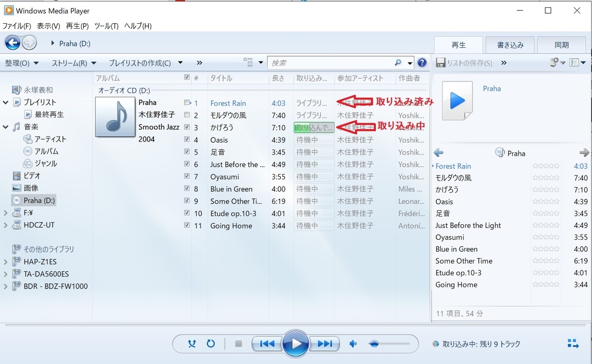
Task: Click the 検索 search input field
Action: [x=332, y=63]
